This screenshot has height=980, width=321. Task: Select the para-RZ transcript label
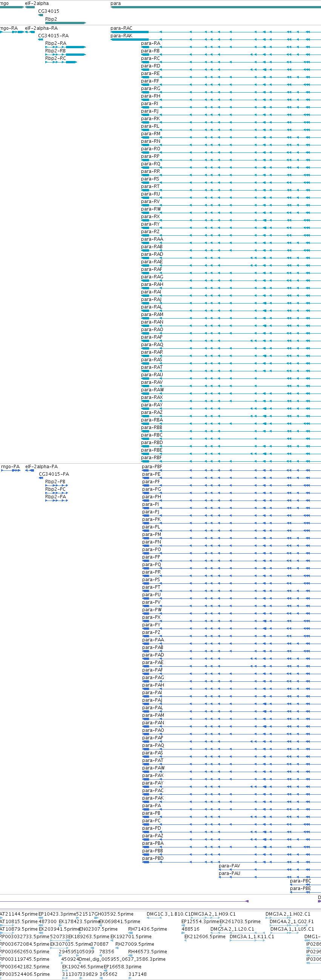(150, 232)
